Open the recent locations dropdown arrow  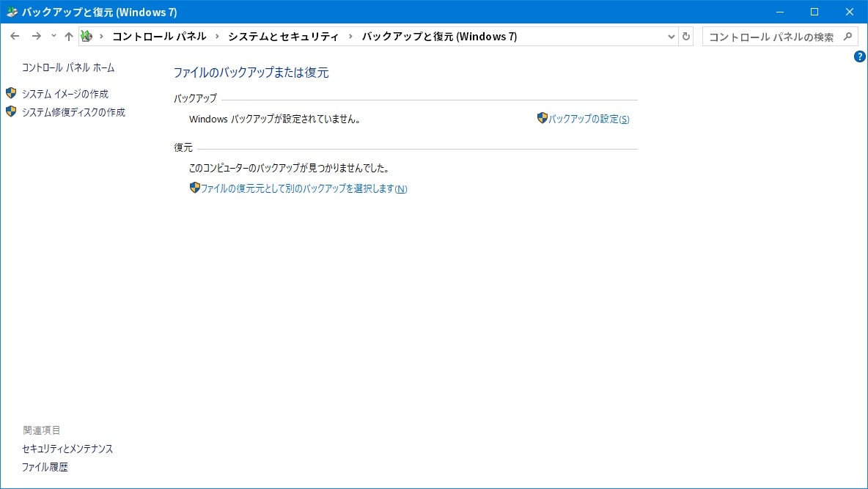[x=54, y=37]
